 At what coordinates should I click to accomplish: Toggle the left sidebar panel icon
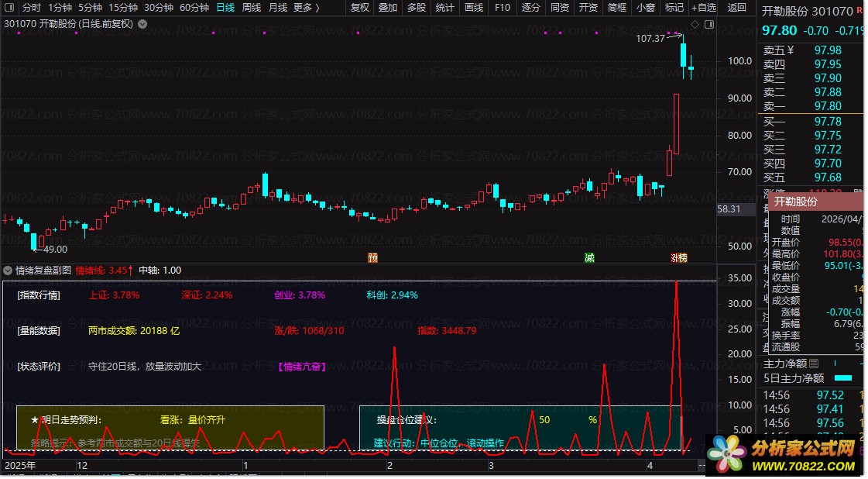[x=9, y=8]
